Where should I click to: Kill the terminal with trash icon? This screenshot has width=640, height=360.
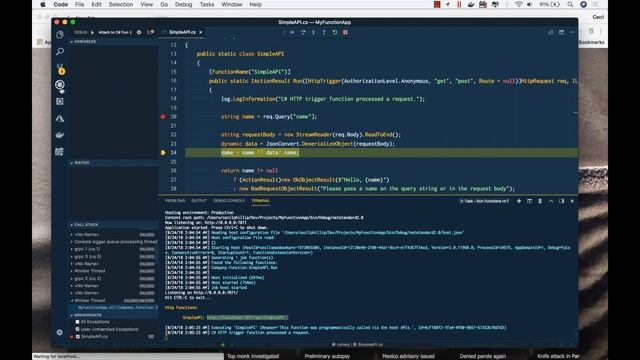coord(540,201)
